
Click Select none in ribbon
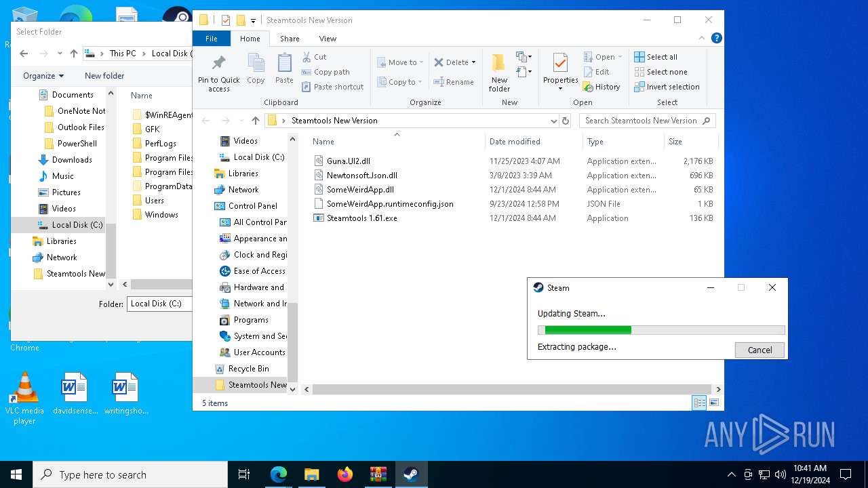660,72
